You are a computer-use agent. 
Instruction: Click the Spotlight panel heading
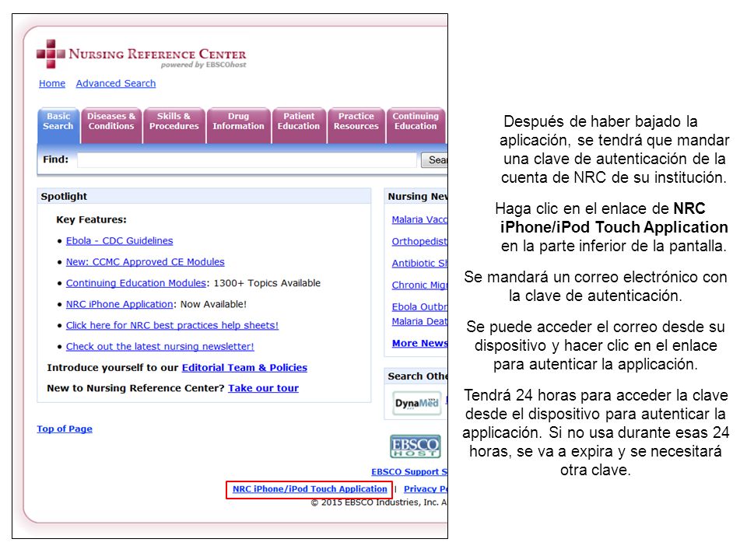64,196
